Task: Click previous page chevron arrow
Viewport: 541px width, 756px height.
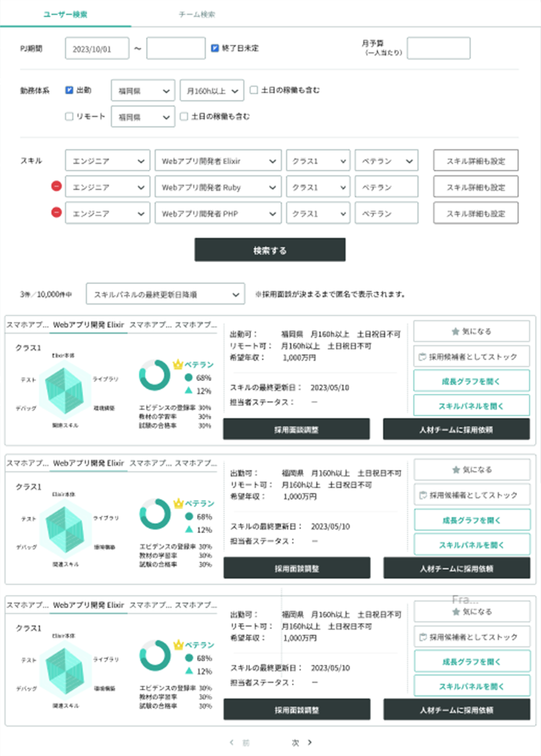Action: pos(232,742)
